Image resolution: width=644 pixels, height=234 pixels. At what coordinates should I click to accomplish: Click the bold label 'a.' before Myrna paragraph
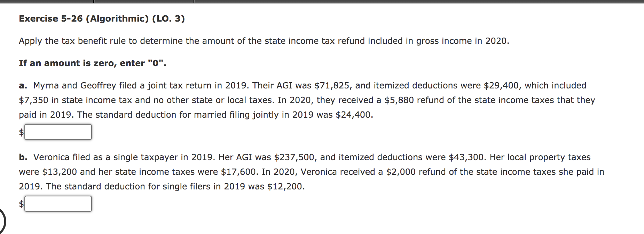tap(23, 85)
